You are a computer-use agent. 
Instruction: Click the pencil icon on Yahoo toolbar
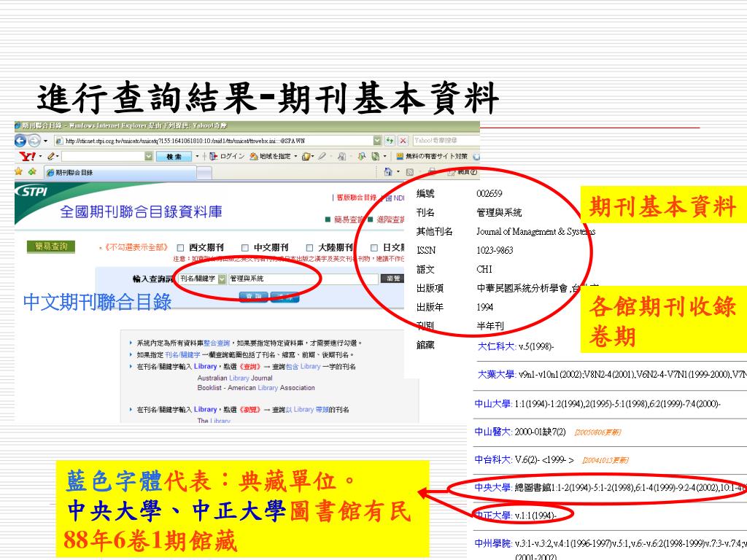51,156
